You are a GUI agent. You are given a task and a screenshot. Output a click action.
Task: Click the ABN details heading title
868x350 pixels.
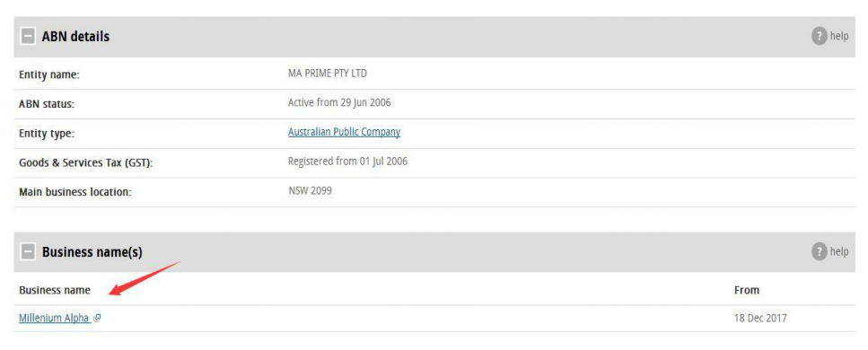click(x=75, y=37)
